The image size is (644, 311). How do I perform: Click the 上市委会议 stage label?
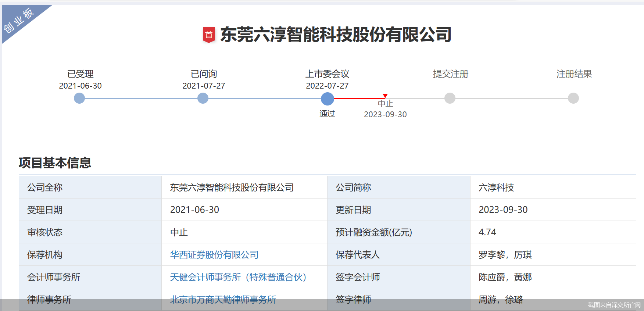click(x=327, y=74)
